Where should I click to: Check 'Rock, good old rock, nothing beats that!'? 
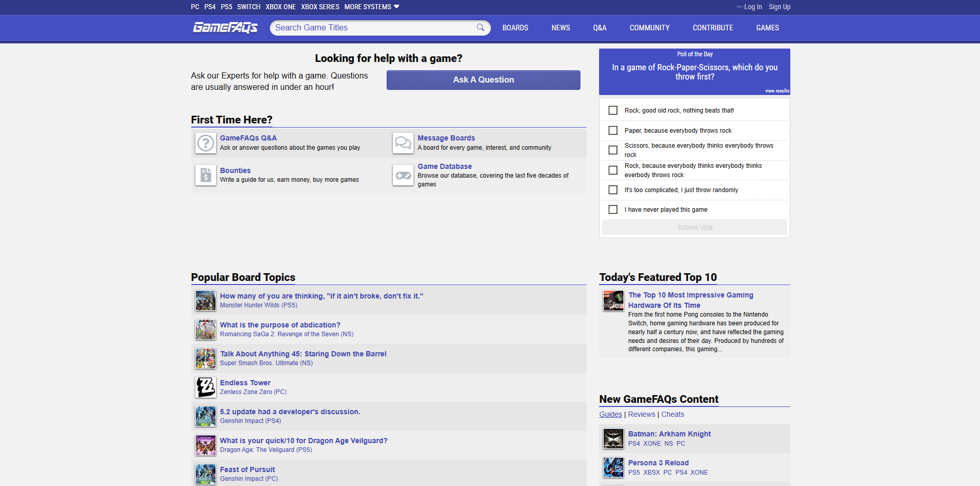click(613, 111)
